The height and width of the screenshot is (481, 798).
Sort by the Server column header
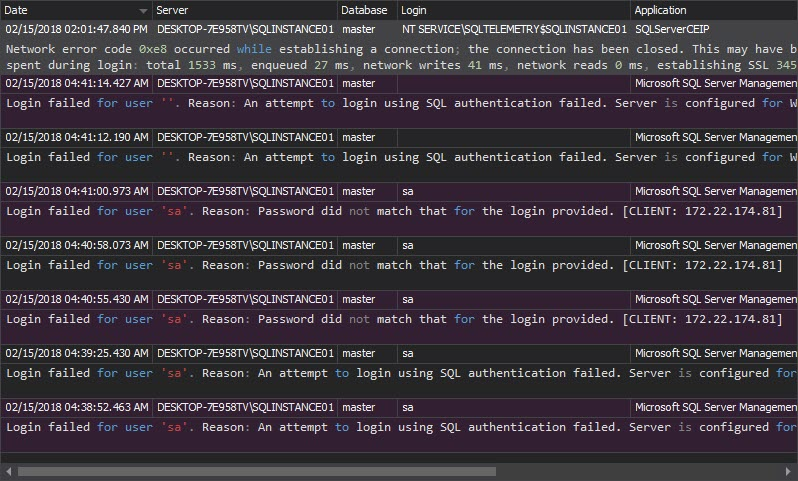point(244,10)
